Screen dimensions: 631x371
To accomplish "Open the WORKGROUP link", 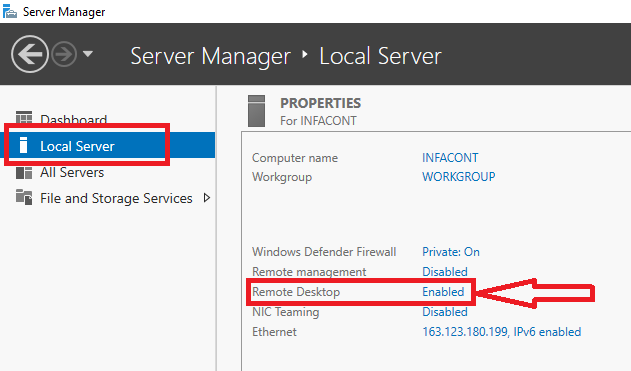I will point(458,177).
